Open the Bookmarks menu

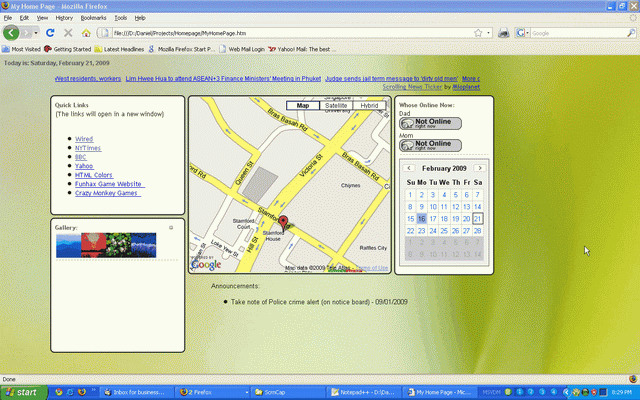click(x=93, y=18)
